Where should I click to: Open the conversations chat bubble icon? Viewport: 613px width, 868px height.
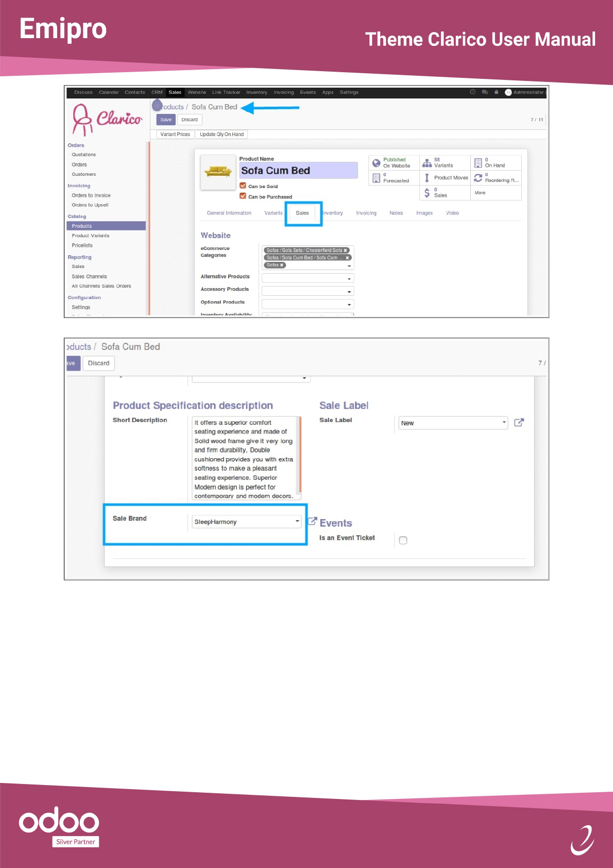(485, 92)
